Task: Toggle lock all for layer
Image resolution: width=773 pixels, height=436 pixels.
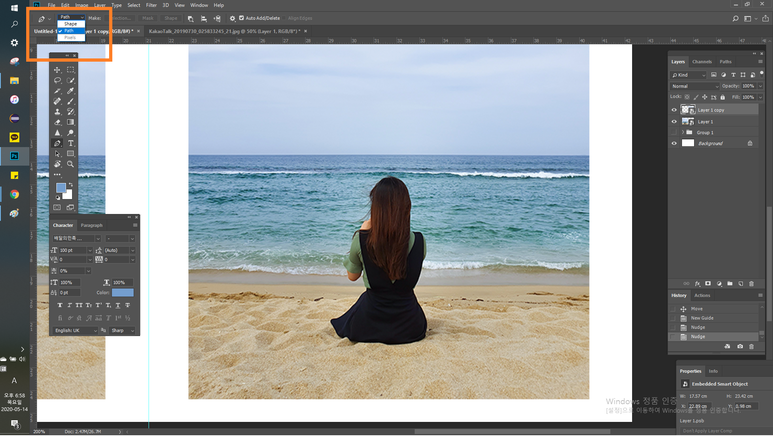Action: pos(723,97)
